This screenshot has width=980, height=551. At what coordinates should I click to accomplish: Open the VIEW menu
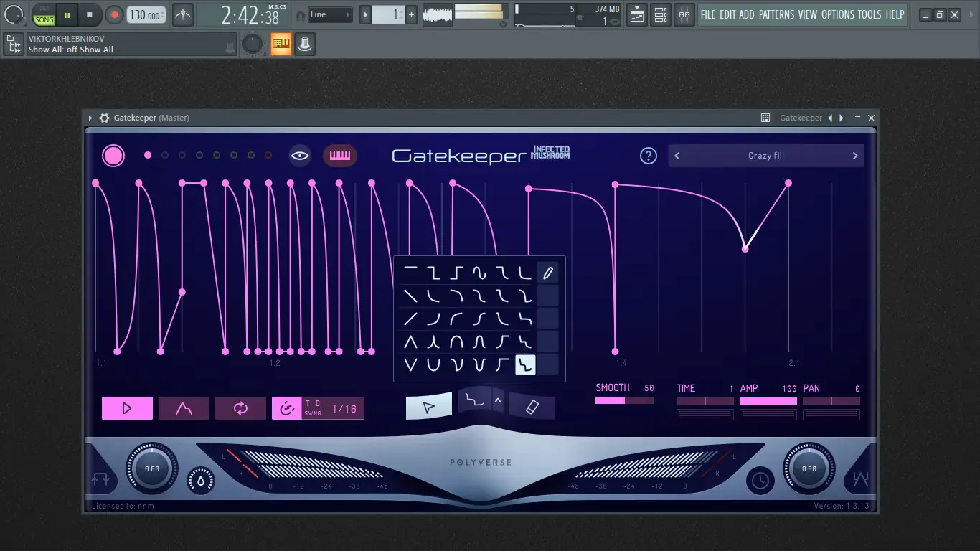click(x=808, y=14)
